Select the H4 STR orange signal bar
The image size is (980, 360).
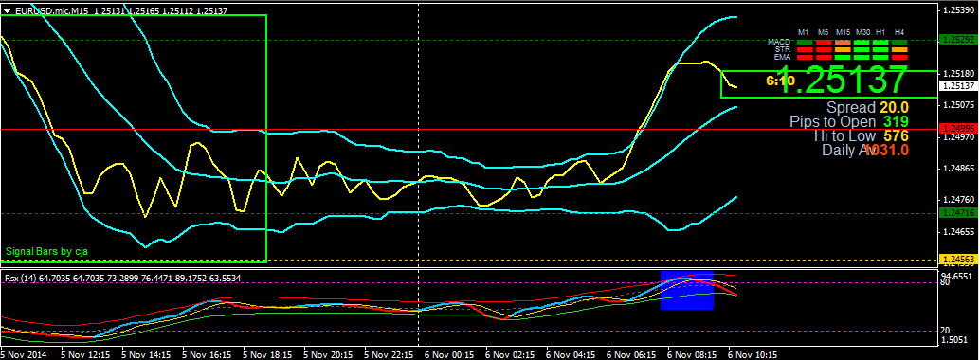(x=900, y=49)
